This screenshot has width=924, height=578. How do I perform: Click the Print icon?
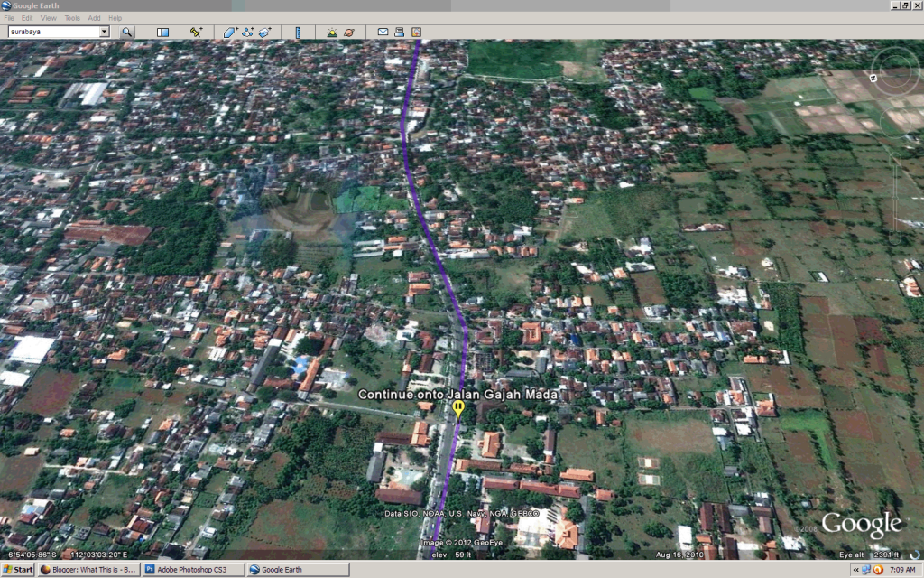tap(399, 32)
